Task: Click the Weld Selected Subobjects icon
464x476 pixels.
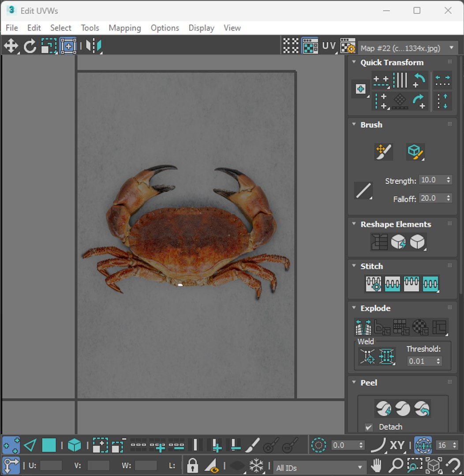Action: tap(386, 357)
